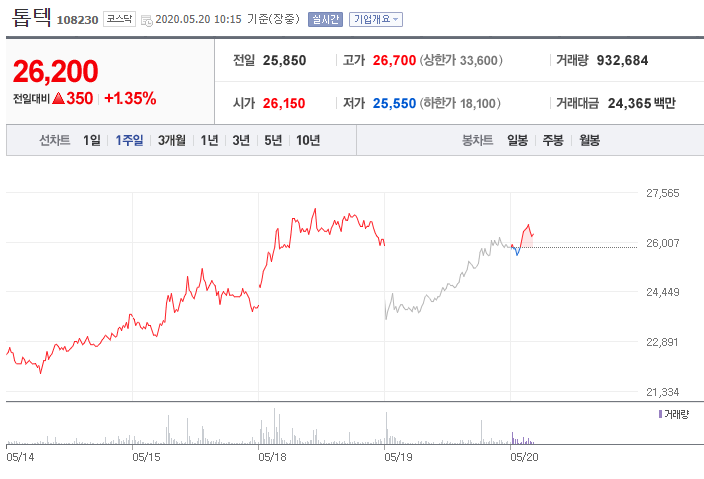Switch to the 일봉 candle chart
This screenshot has width=704, height=479.
(x=518, y=141)
